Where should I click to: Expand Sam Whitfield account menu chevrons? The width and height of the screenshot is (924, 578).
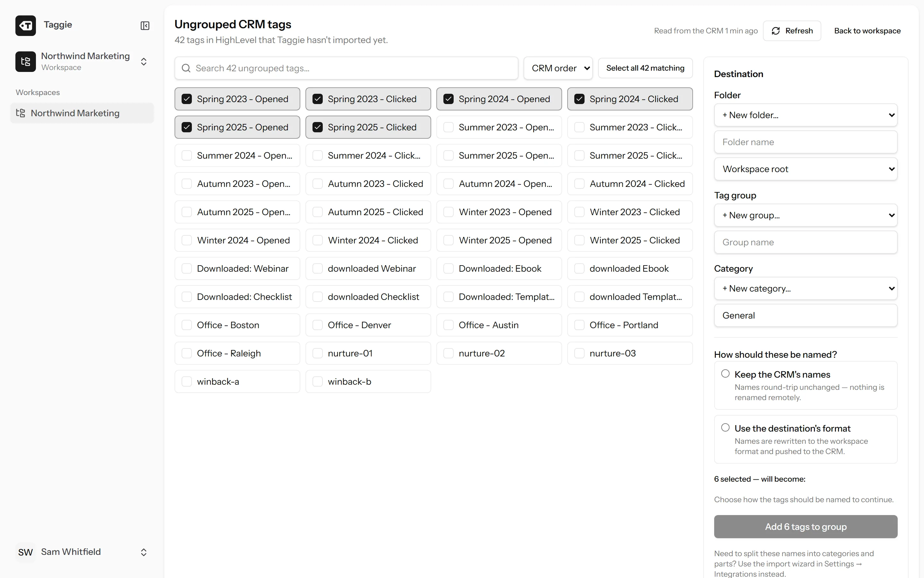point(143,552)
